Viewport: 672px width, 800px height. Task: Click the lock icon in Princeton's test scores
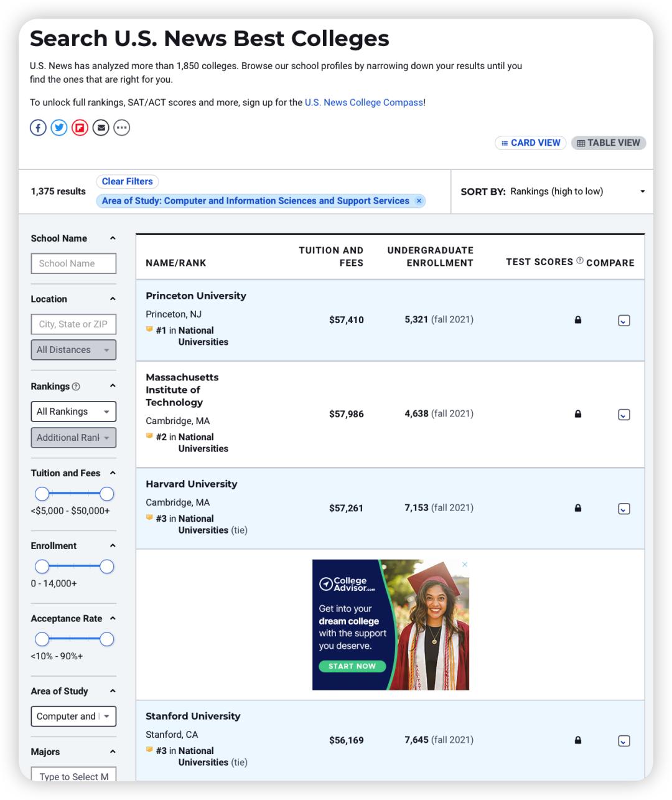click(x=578, y=320)
